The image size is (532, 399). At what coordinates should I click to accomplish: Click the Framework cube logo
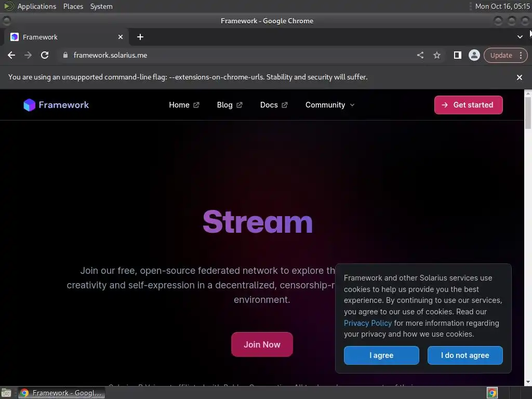[30, 105]
